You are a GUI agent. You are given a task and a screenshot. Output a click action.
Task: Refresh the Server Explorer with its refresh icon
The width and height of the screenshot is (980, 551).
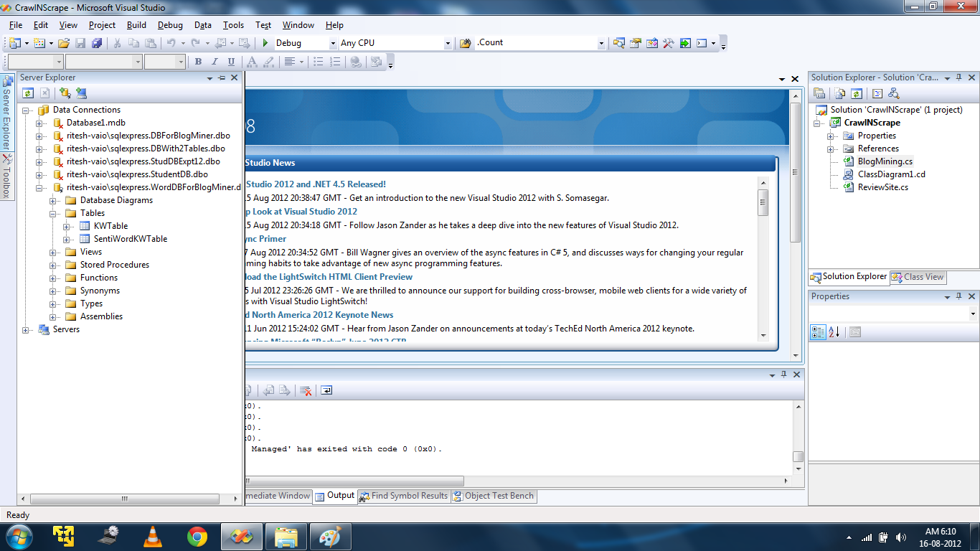pos(28,93)
